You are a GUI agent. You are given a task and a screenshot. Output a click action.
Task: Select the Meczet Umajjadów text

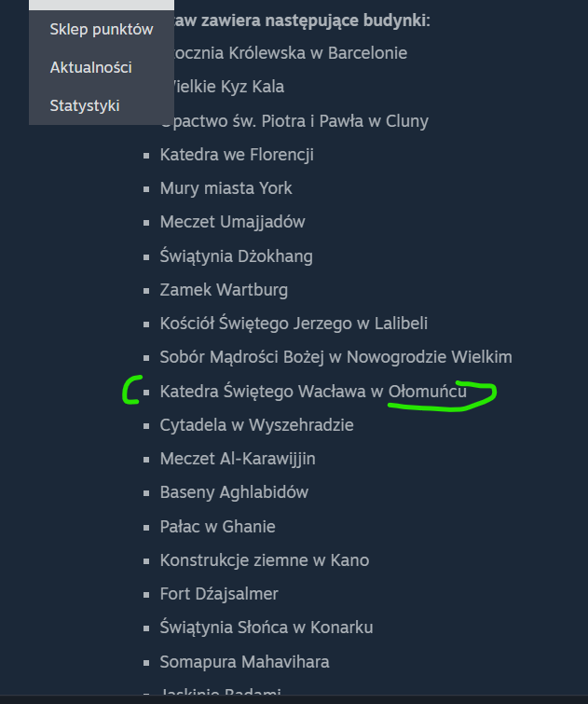pyautogui.click(x=233, y=222)
